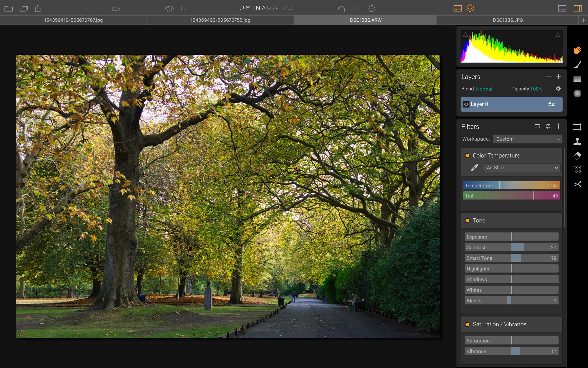The width and height of the screenshot is (588, 368).
Task: Add a new tab with plus icon
Action: point(583,20)
